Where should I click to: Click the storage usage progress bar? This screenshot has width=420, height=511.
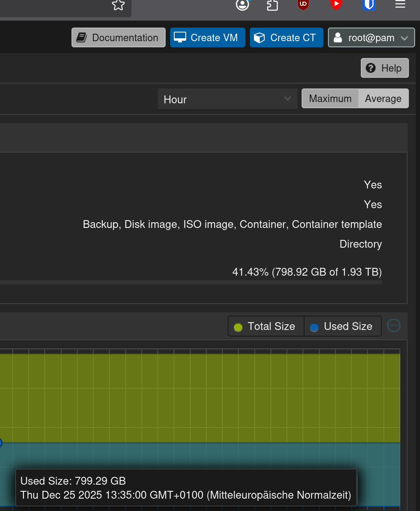pos(191,283)
